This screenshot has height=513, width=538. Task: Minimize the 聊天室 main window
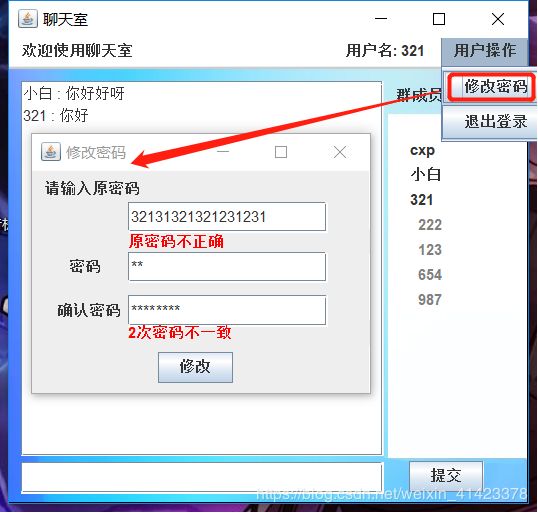(381, 19)
